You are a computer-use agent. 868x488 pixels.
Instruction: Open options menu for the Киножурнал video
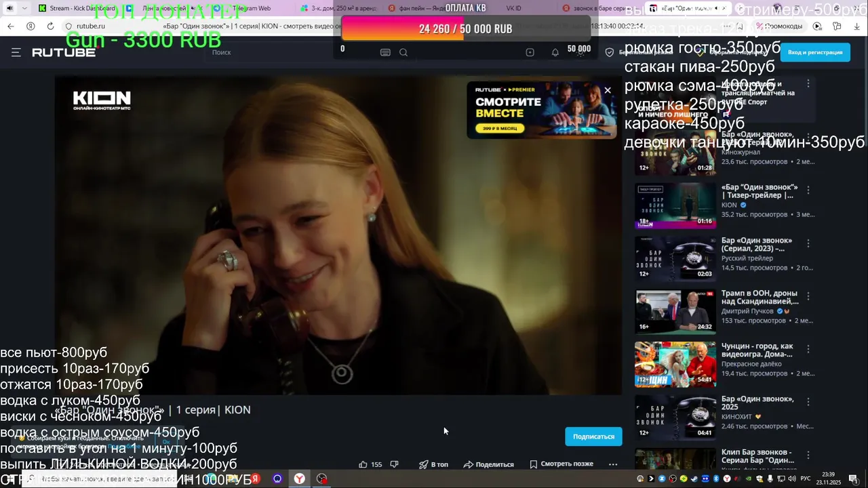[808, 138]
